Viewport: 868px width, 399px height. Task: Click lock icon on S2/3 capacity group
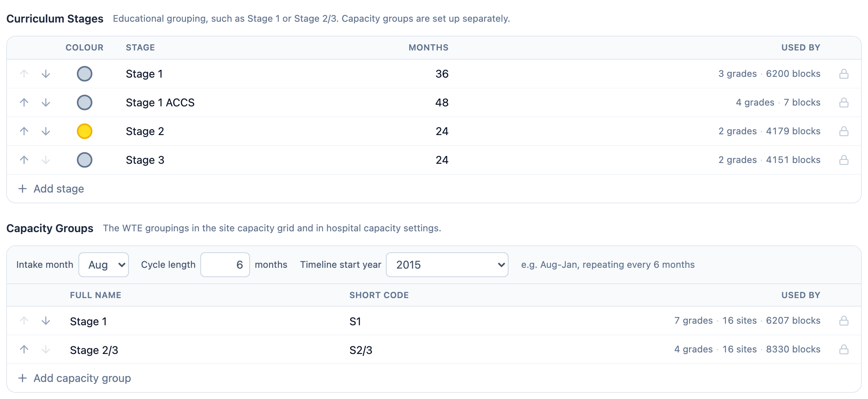[x=844, y=349]
